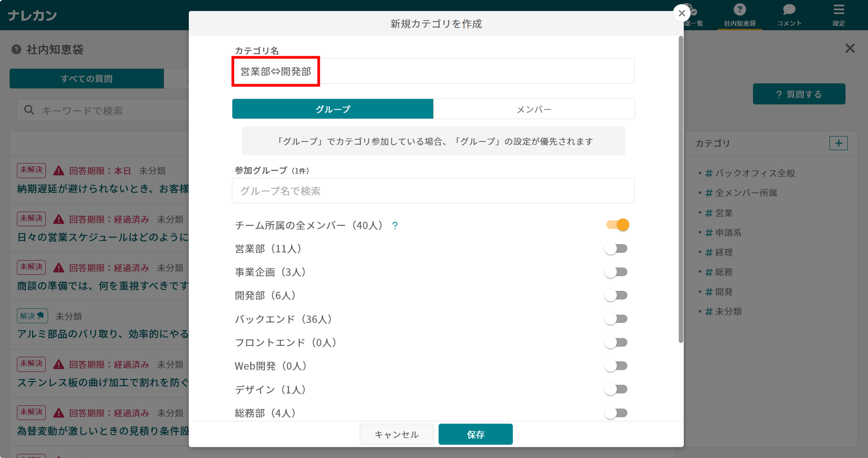Select the # 経理 category

pos(725,252)
